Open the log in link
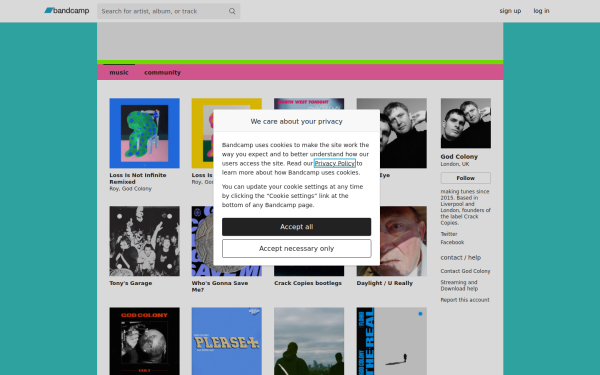 click(x=541, y=11)
